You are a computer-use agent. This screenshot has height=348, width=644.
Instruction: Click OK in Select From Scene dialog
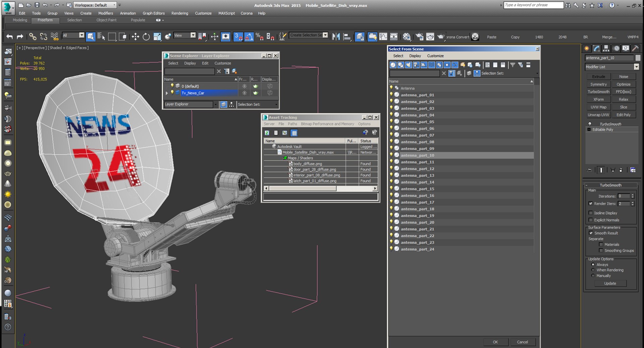(x=495, y=342)
